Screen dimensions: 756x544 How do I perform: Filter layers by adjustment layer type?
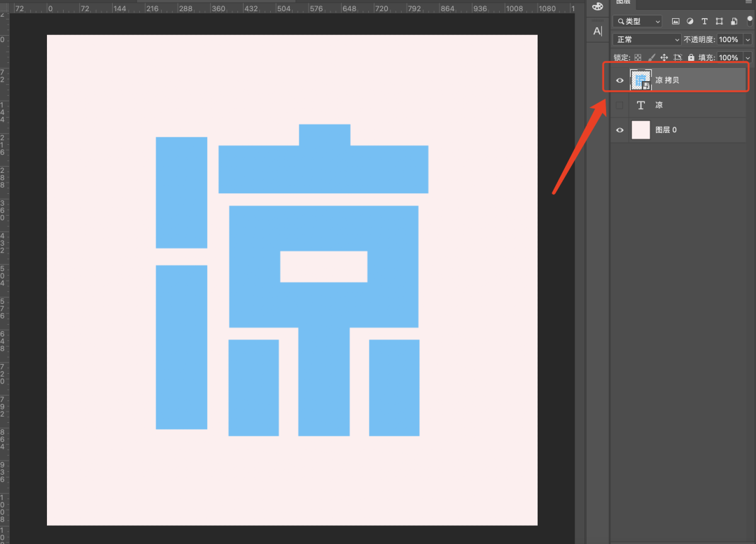(x=690, y=21)
